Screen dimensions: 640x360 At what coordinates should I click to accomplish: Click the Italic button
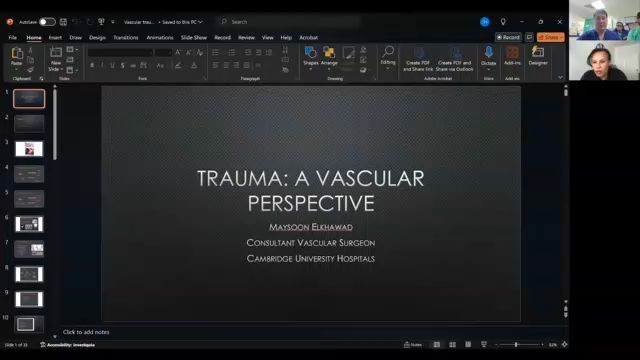pos(102,65)
